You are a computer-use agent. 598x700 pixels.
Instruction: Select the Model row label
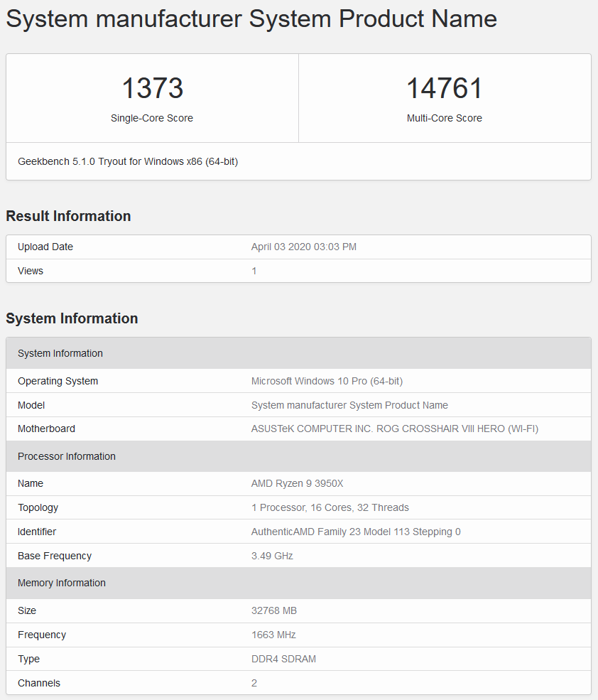coord(31,405)
